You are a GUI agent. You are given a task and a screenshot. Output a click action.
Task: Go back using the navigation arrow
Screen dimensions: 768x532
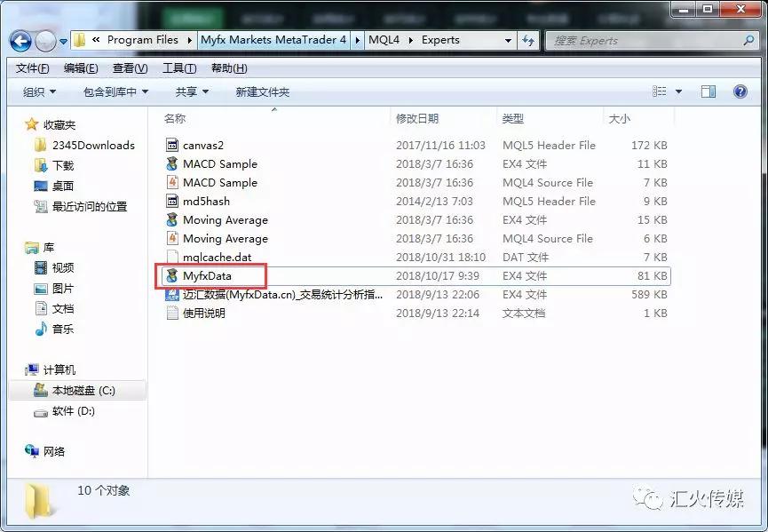pyautogui.click(x=20, y=40)
